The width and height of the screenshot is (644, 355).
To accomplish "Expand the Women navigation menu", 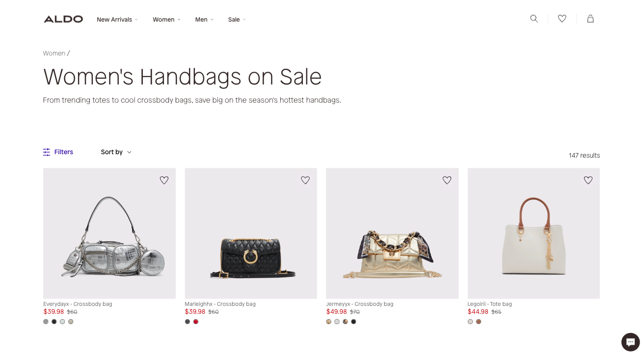I will tap(166, 20).
